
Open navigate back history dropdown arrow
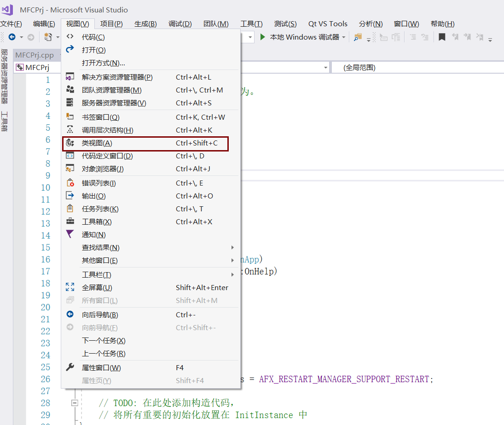coord(22,37)
